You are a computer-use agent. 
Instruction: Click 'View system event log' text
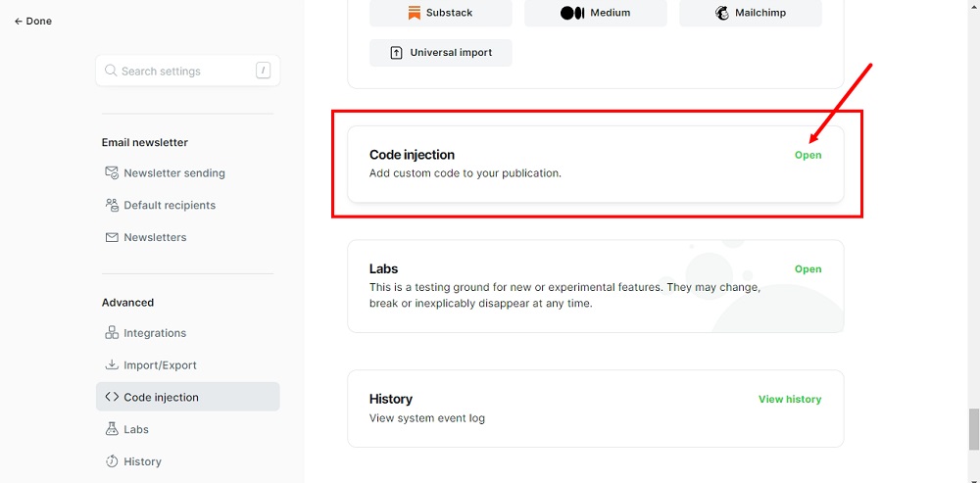tap(427, 418)
